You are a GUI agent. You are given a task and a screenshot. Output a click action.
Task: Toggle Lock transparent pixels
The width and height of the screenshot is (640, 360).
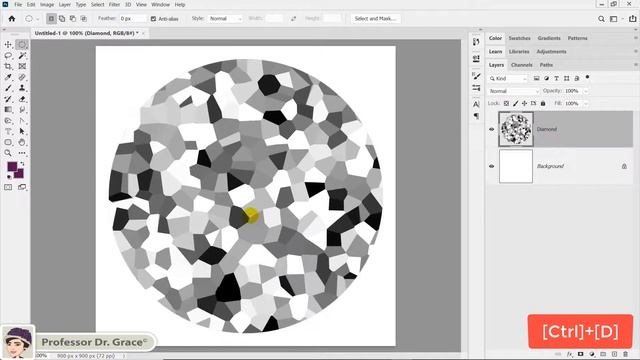[506, 104]
